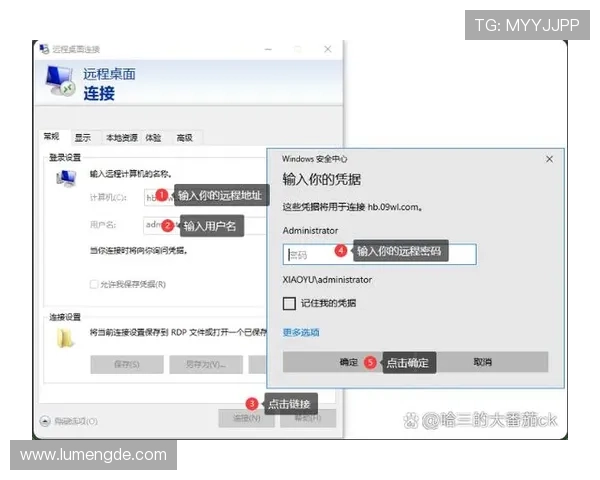Open the 显示 tab
This screenshot has height=480, width=600.
[83, 138]
